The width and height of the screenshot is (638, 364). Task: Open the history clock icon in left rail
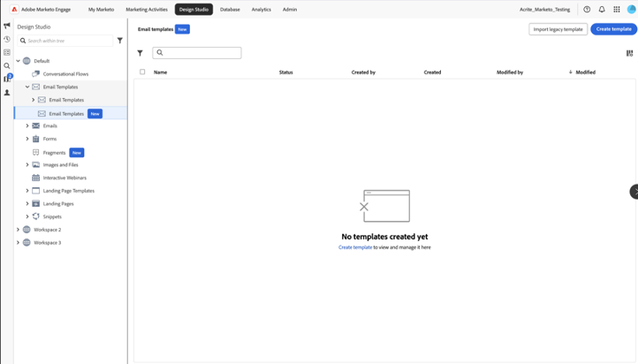point(7,39)
